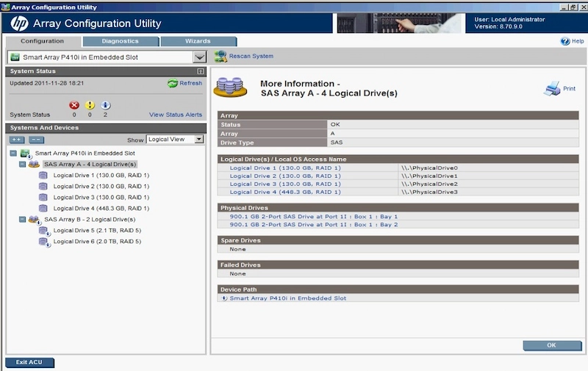Screen dimensions: 588x371
Task: Select SAS Array A - 4 Logical Drive(s) tree label
Action: (x=90, y=164)
